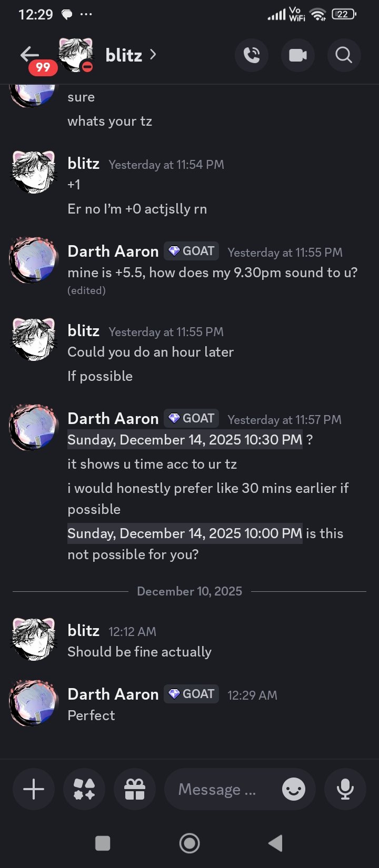Screen dimensions: 379x868
Task: Open blitz's avatar in the header
Action: [x=76, y=55]
